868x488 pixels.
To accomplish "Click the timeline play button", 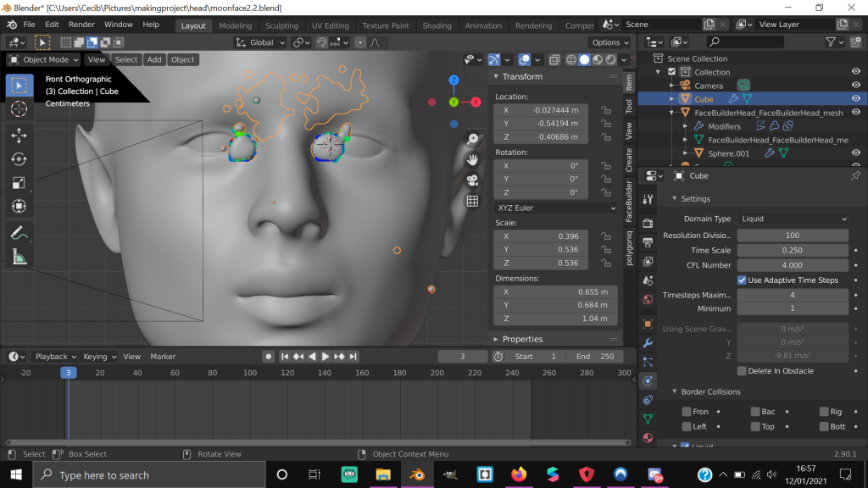I will coord(325,357).
